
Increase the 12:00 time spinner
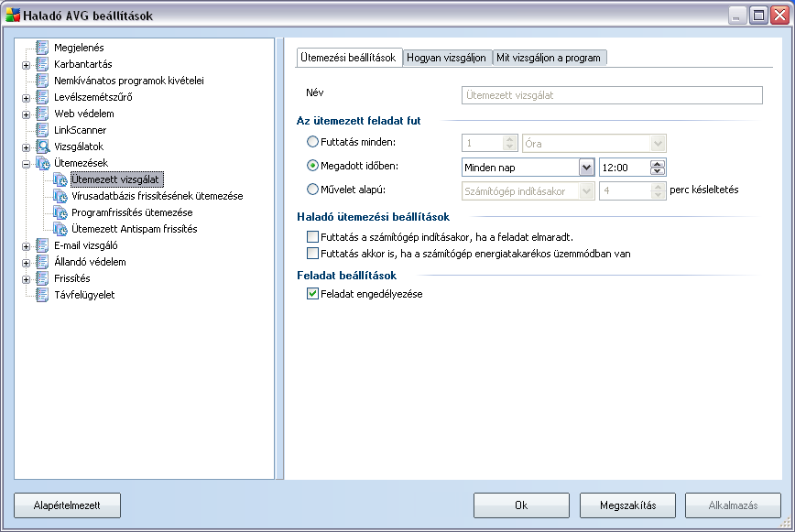pyautogui.click(x=658, y=164)
